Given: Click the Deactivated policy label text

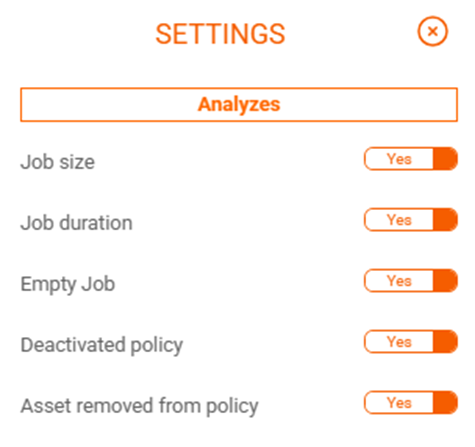Looking at the screenshot, I should pos(102,345).
